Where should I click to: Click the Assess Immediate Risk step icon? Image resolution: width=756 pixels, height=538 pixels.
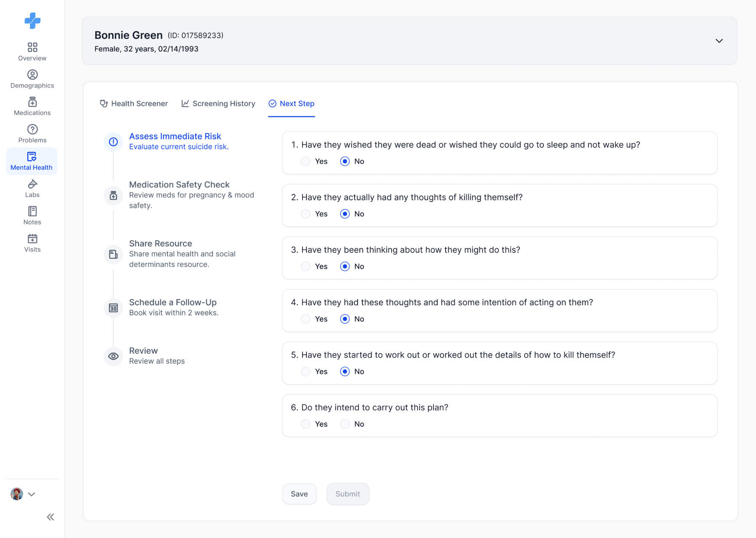pyautogui.click(x=113, y=142)
